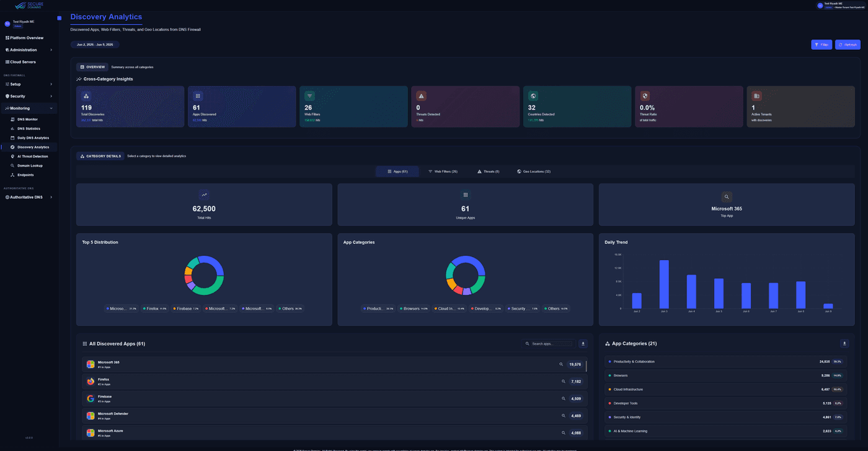Click the OVERVIEW section label

(x=92, y=67)
